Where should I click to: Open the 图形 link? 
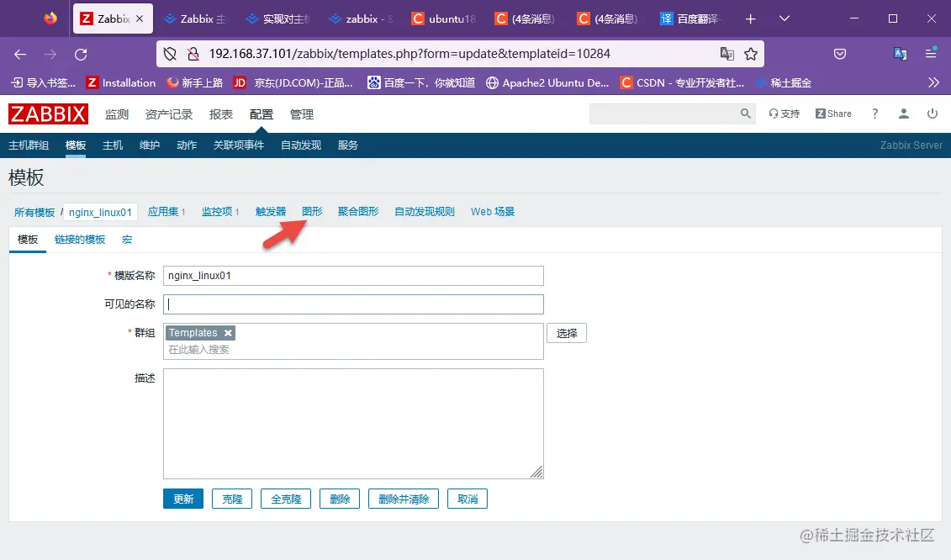point(312,211)
